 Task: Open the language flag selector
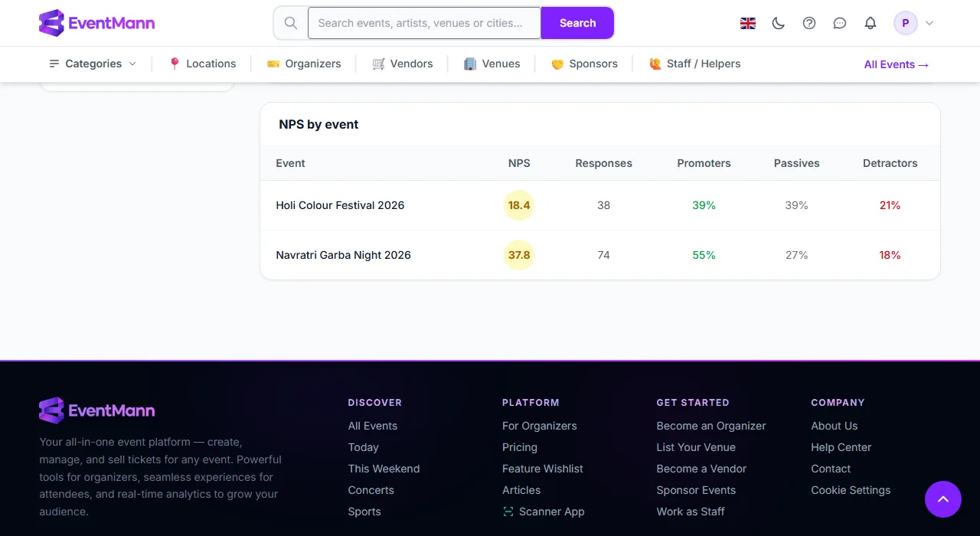748,23
